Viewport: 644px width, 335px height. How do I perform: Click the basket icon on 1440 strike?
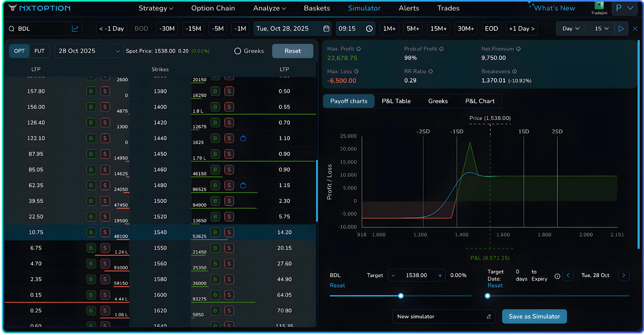[243, 138]
